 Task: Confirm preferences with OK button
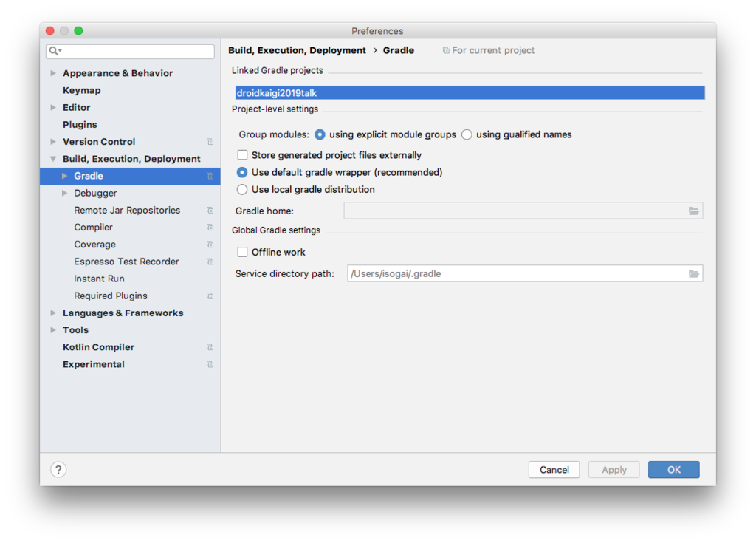tap(673, 470)
